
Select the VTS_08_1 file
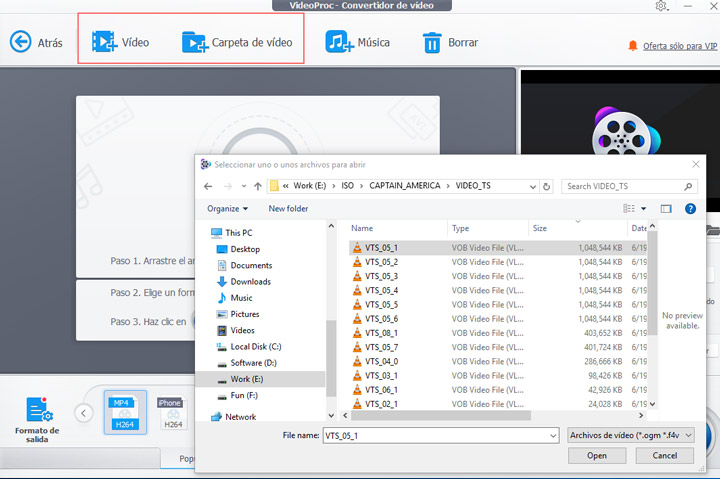498,333
